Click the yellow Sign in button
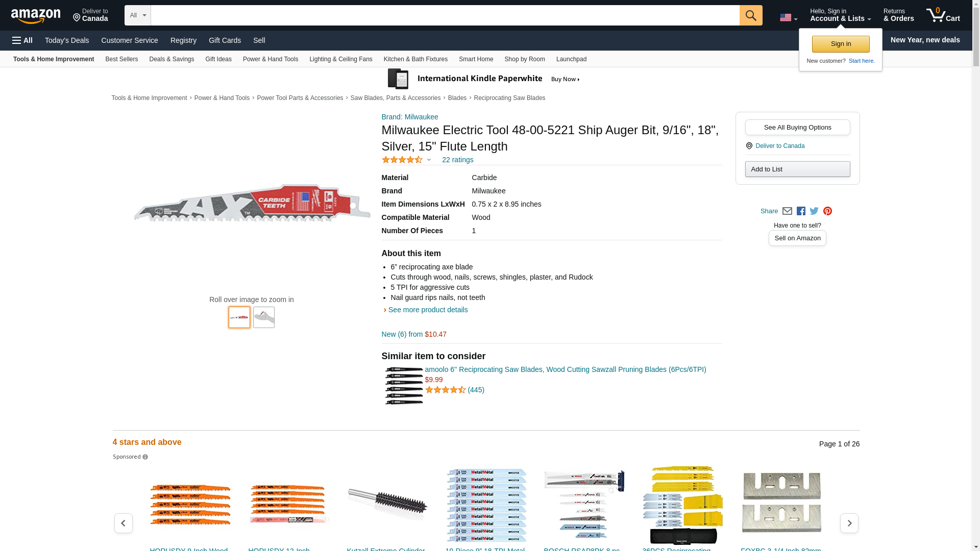980x551 pixels. [840, 44]
